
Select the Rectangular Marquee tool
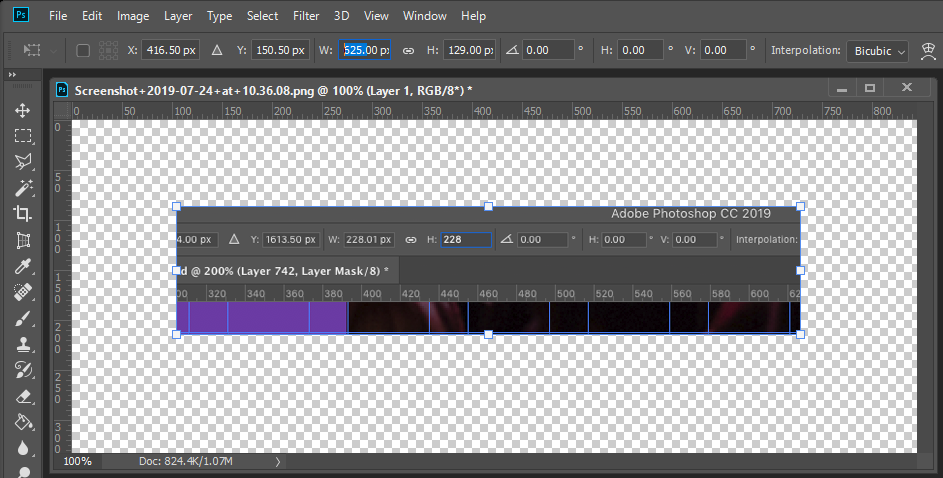point(23,136)
